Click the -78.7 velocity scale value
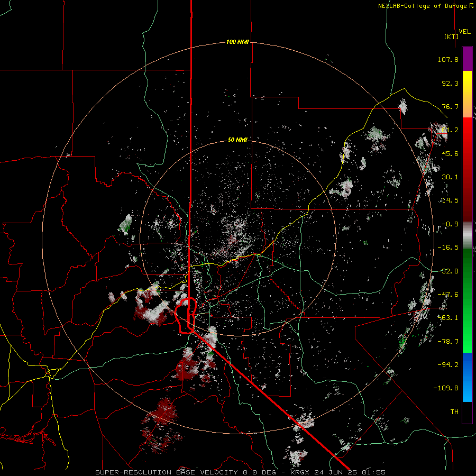The image size is (476, 476). coord(448,342)
